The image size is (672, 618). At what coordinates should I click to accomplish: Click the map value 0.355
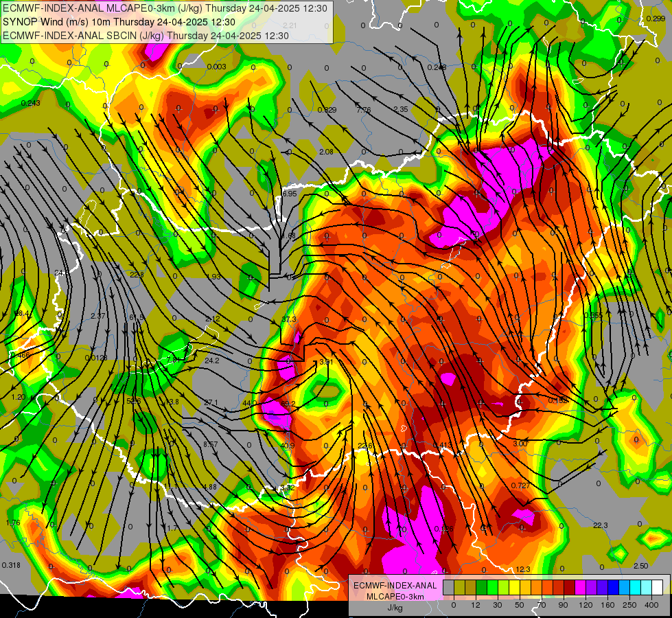[x=593, y=316]
